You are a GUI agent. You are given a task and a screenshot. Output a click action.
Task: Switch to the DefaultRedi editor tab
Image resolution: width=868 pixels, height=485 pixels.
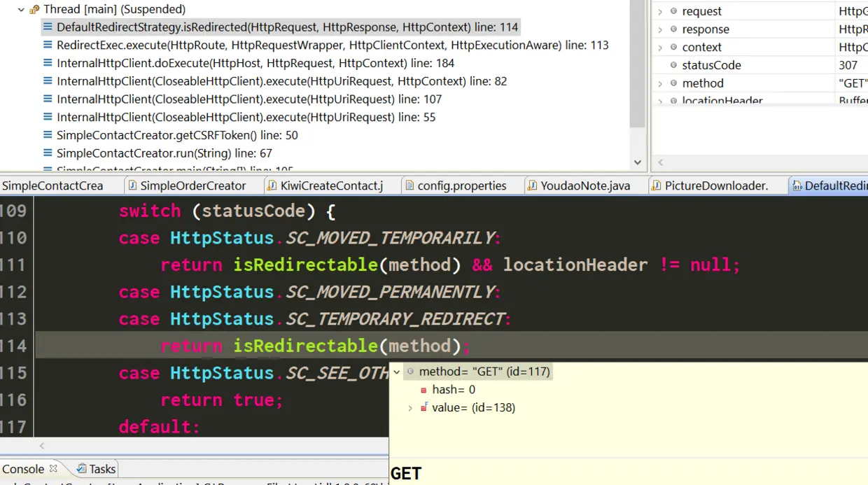[x=828, y=185]
